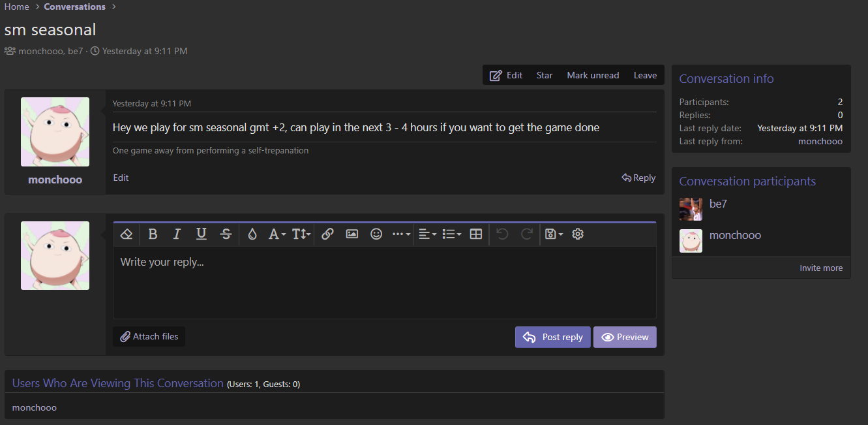
Task: Click the insert image icon
Action: [x=352, y=234]
